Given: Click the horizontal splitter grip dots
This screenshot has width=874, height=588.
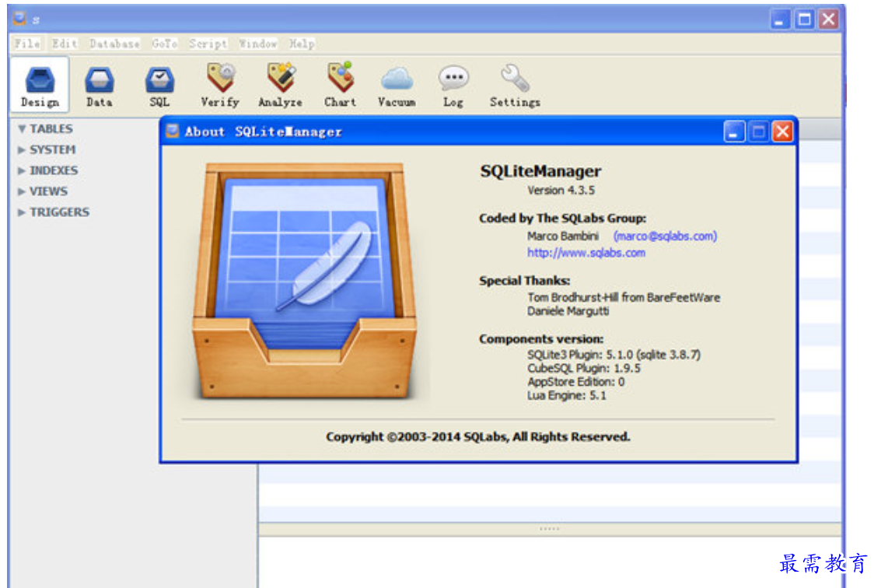Looking at the screenshot, I should point(550,528).
